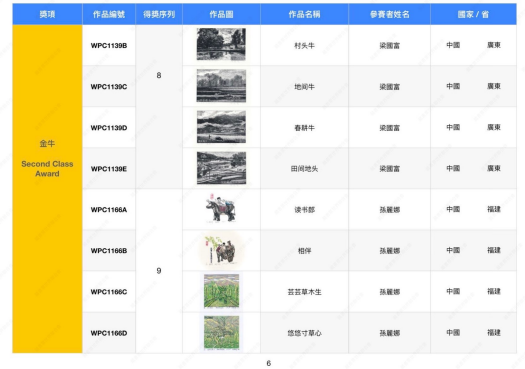Click 福建 in the 读书郎 row

(494, 209)
